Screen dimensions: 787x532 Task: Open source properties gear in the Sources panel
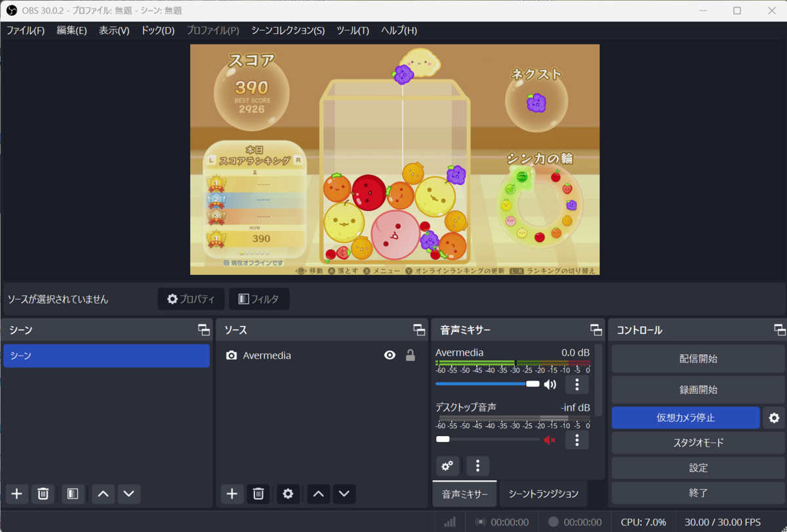[x=289, y=493]
